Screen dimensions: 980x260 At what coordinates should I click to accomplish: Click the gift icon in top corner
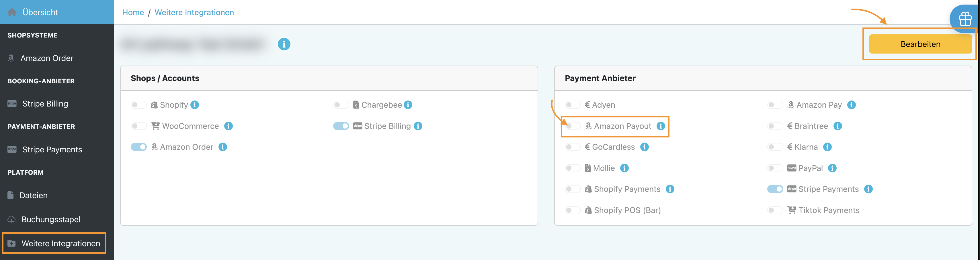[965, 19]
